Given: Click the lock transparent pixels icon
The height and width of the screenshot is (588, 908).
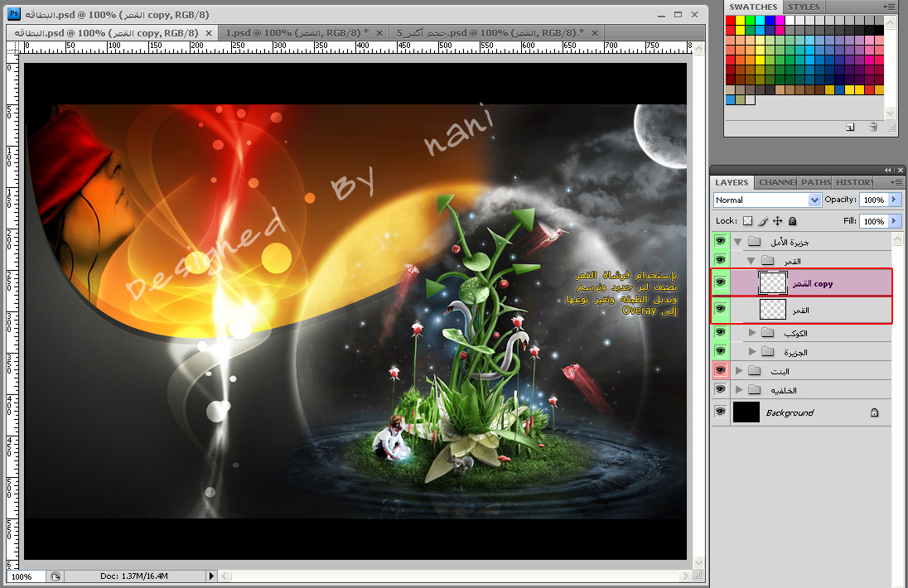Looking at the screenshot, I should coord(747,221).
